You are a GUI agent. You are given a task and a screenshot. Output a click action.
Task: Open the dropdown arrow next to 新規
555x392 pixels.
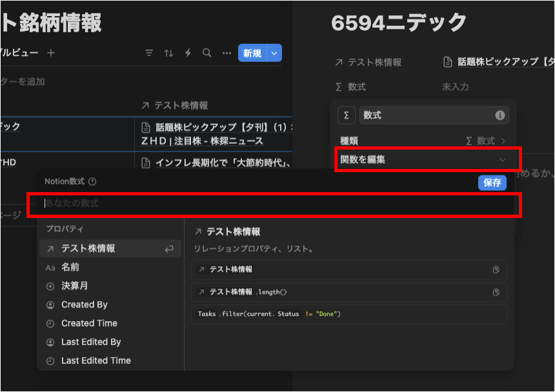point(274,53)
